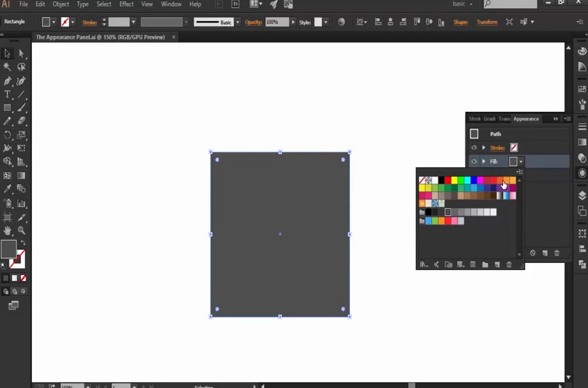
Task: Select the Mesh tool
Action: pos(7,175)
